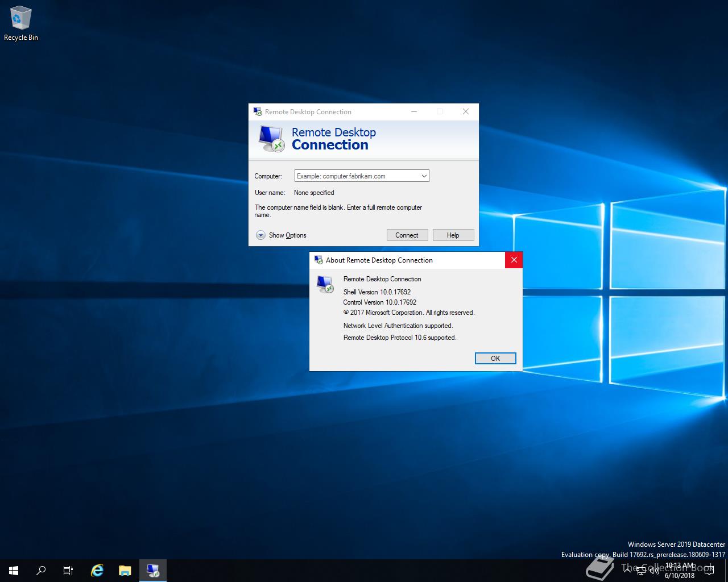Click the Connect button
728x582 pixels.
click(407, 235)
